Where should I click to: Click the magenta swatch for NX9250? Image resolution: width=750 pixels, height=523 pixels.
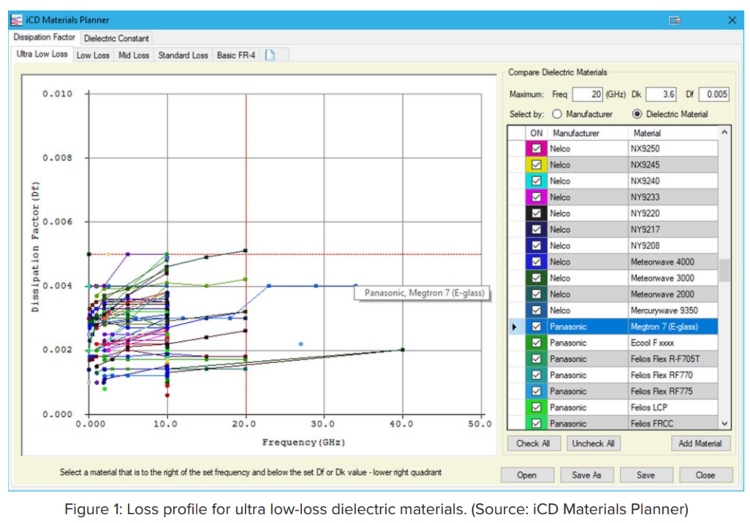[x=536, y=148]
